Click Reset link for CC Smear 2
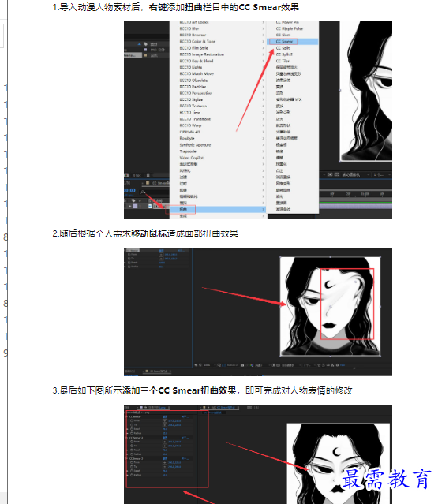This screenshot has height=504, width=438. click(x=165, y=438)
